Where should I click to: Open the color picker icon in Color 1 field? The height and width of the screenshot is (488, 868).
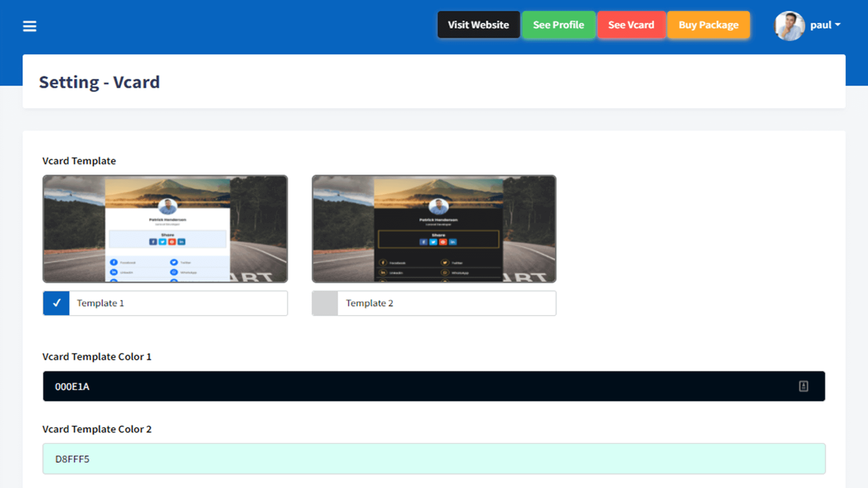(803, 386)
